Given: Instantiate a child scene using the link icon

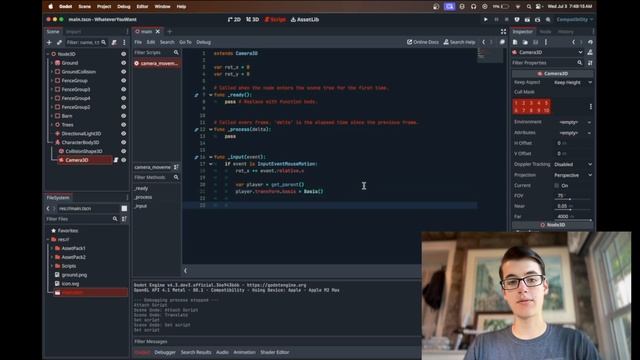Looking at the screenshot, I should (x=59, y=42).
